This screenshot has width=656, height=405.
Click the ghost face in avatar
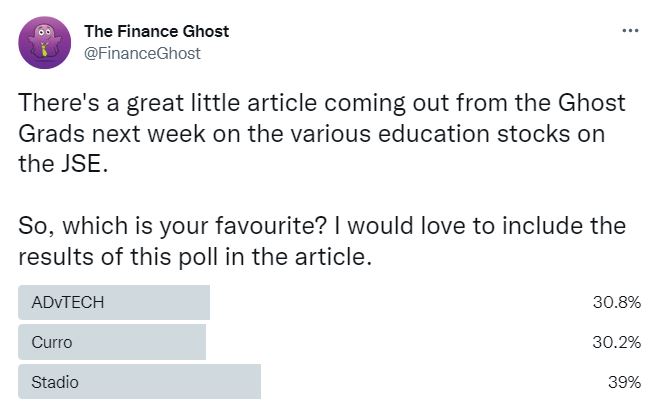(x=44, y=32)
